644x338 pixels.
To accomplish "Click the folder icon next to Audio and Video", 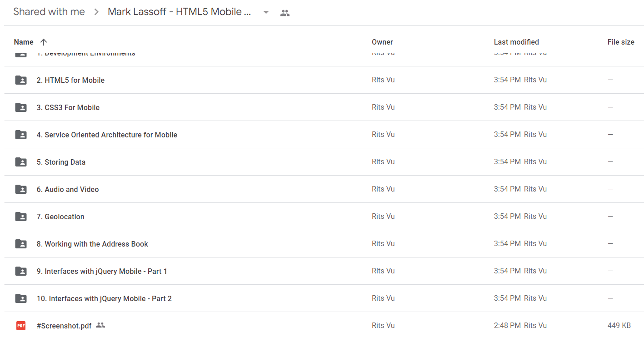I will point(21,189).
